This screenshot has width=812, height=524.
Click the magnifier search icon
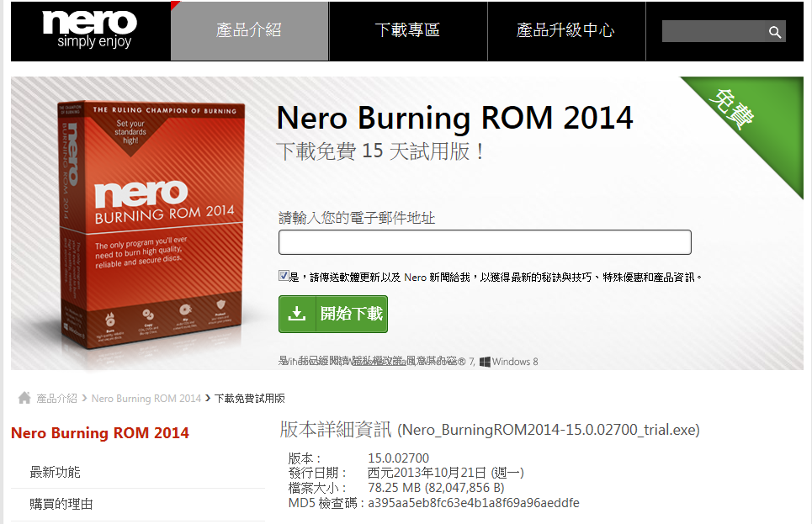[775, 32]
